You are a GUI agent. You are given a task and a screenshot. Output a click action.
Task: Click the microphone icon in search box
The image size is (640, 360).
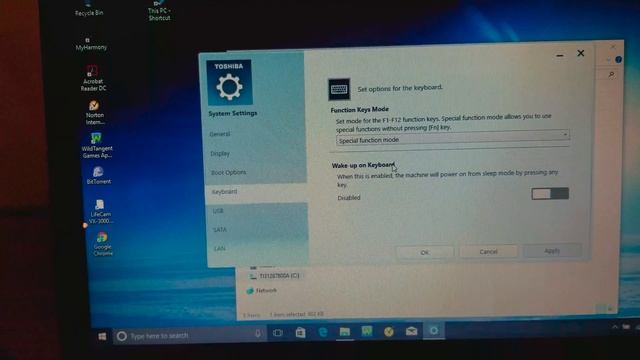point(258,334)
